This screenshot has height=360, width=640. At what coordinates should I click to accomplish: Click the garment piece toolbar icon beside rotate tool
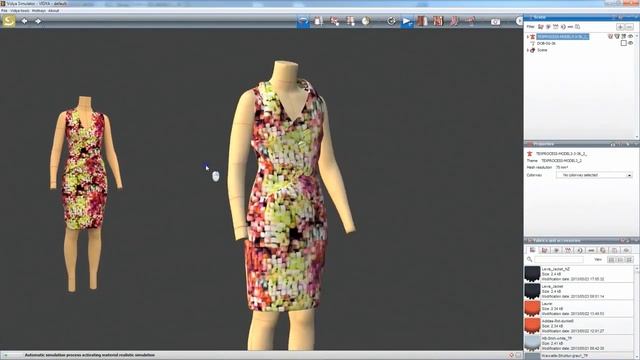point(318,21)
